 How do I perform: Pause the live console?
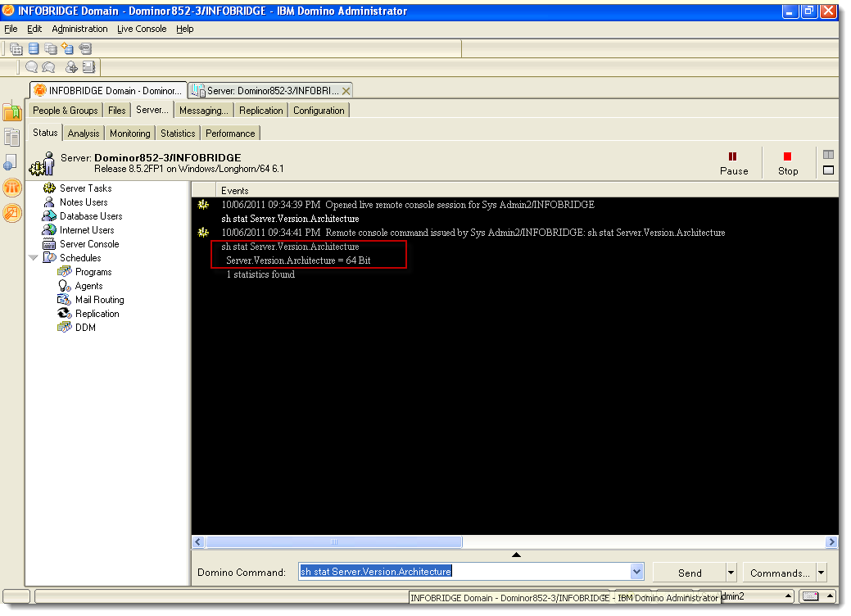pyautogui.click(x=734, y=163)
